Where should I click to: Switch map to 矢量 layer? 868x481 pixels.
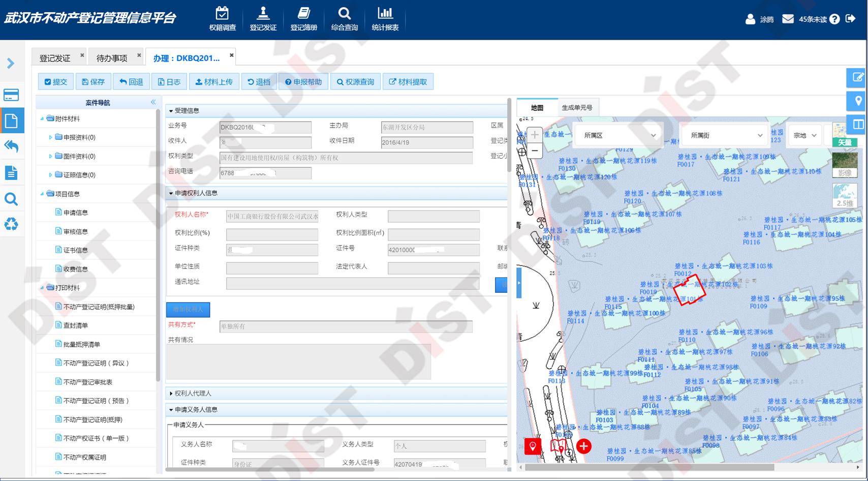845,136
